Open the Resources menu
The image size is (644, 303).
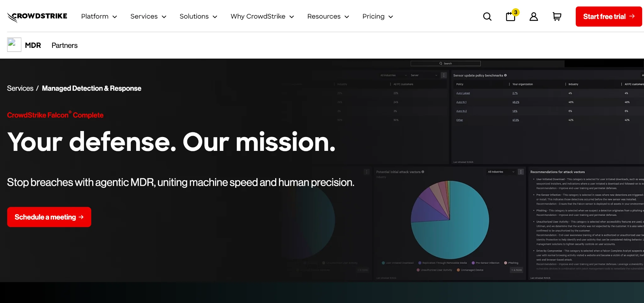328,16
